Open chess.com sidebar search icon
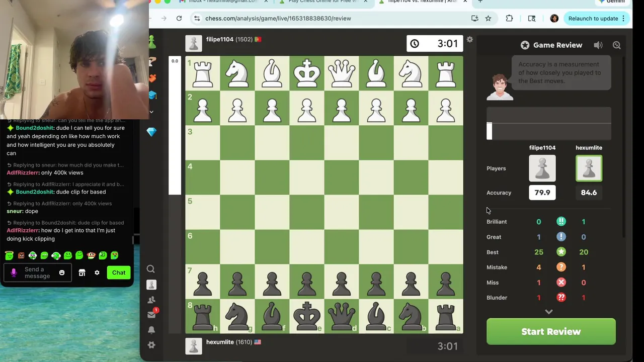Image resolution: width=644 pixels, height=362 pixels. (150, 269)
